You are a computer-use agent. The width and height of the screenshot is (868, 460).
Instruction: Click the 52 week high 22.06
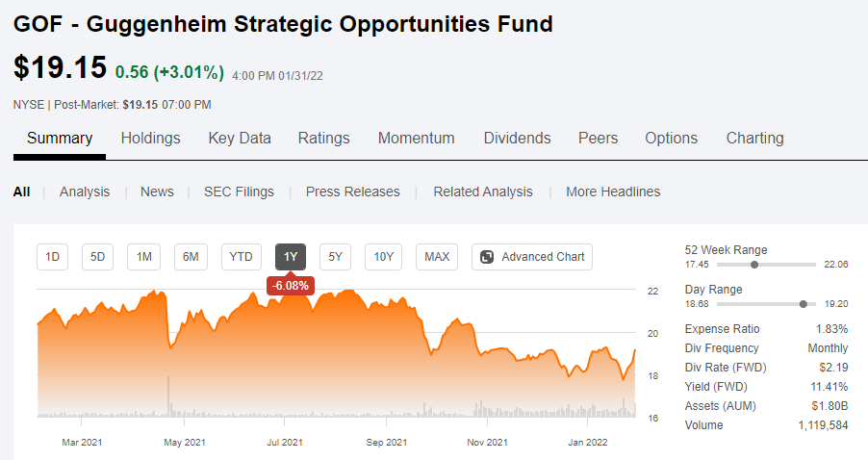point(836,265)
